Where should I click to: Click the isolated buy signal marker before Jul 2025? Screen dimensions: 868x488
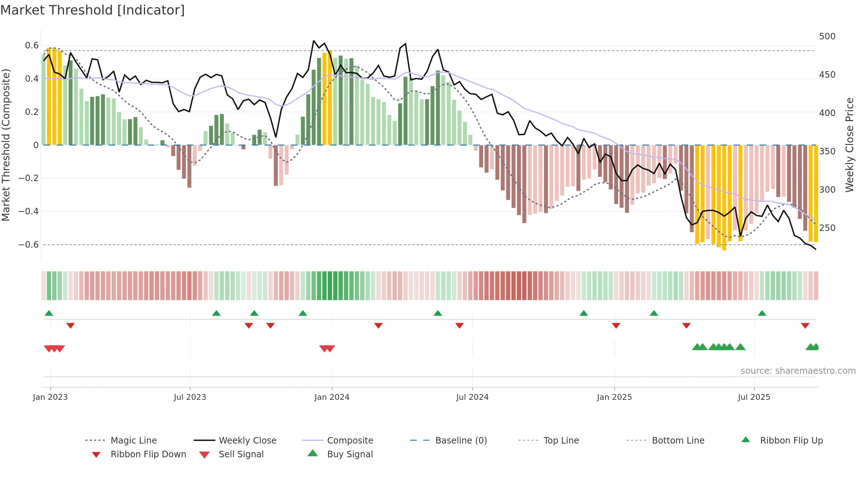[x=740, y=347]
